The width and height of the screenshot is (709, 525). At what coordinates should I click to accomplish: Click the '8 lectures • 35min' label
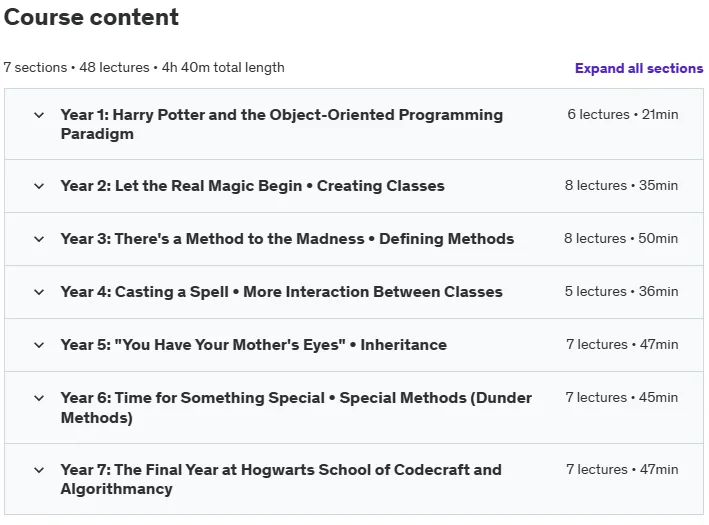[621, 185]
